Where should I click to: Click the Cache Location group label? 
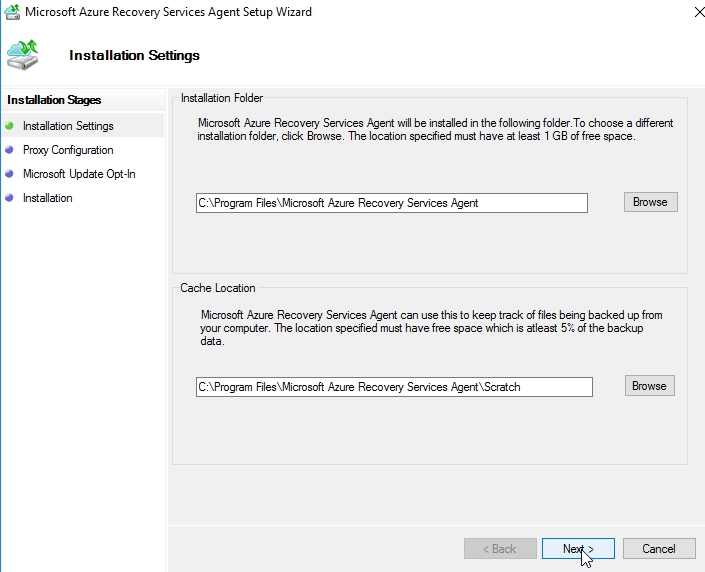tap(218, 288)
